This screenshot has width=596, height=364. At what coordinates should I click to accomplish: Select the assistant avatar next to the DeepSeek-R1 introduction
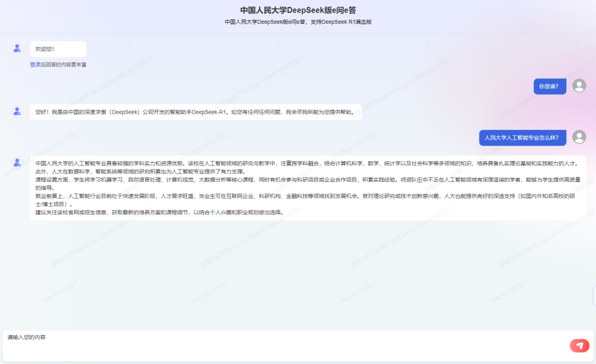coord(17,111)
